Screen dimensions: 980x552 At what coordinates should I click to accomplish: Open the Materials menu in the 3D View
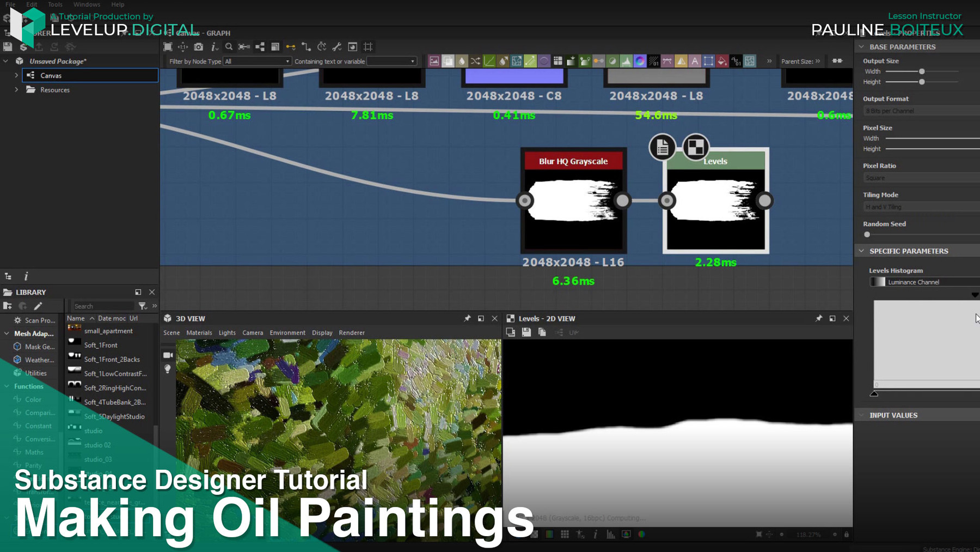tap(199, 332)
